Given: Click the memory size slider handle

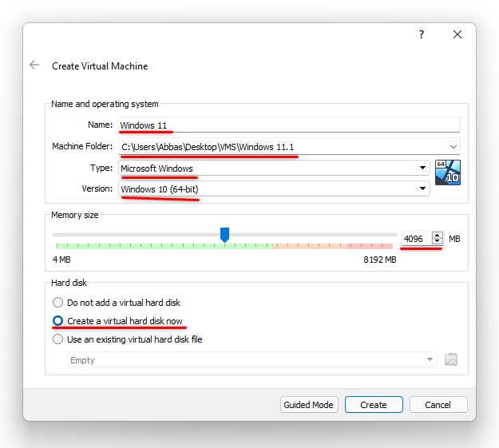Looking at the screenshot, I should (x=224, y=235).
